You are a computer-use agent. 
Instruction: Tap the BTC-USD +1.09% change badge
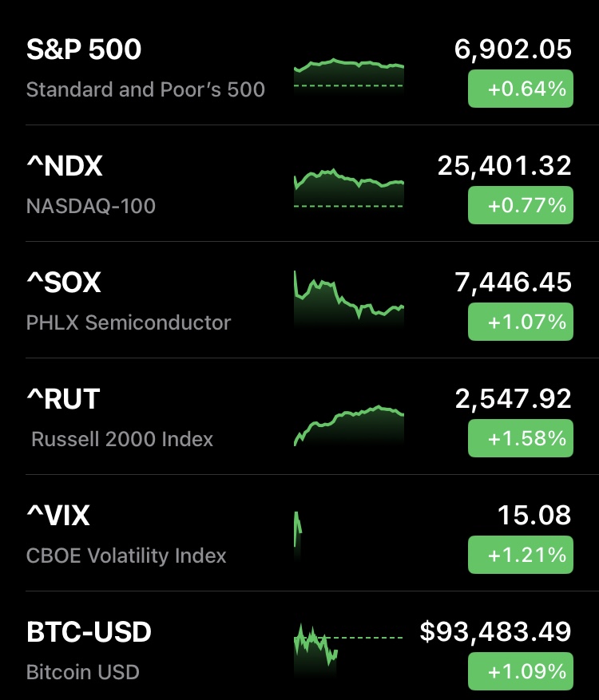(520, 670)
